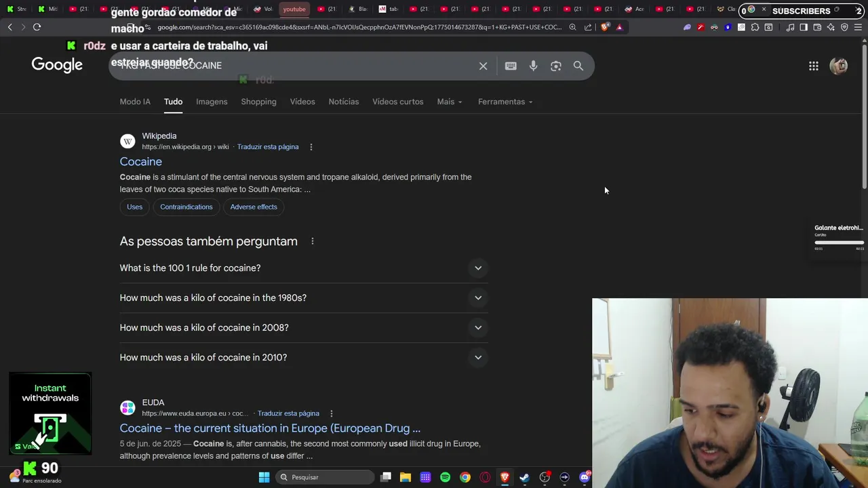Click the Contraindications sitelink chip

(x=186, y=207)
